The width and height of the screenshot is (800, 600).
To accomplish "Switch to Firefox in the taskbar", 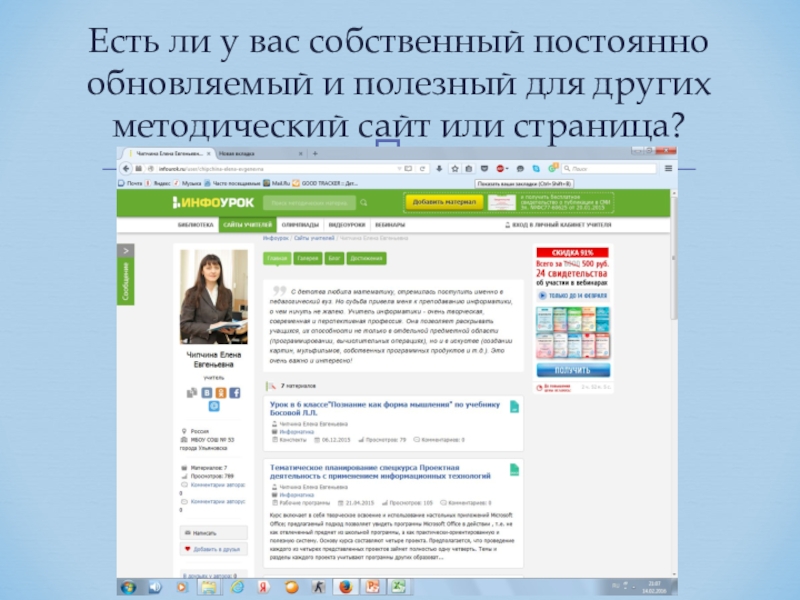I will click(x=346, y=587).
